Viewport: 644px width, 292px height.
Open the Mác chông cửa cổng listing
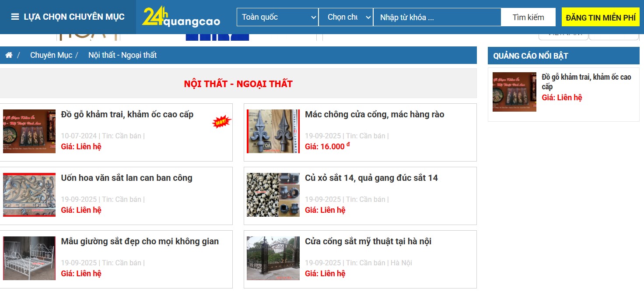pos(374,114)
